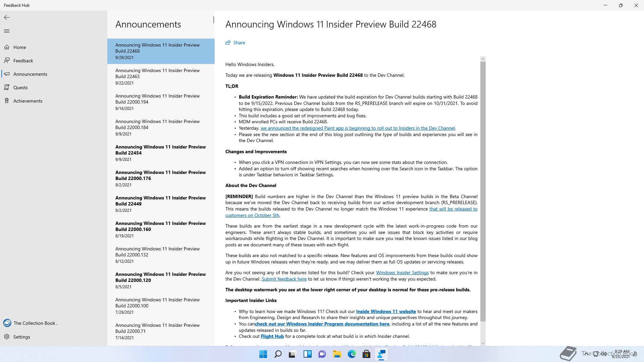
Task: Open the Windows Start menu
Action: pyautogui.click(x=263, y=354)
